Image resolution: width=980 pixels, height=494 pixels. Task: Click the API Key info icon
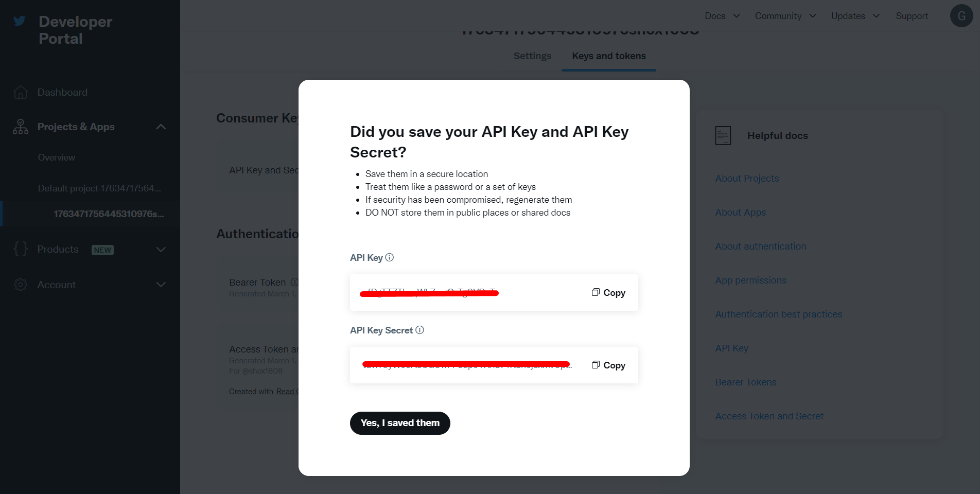[390, 257]
